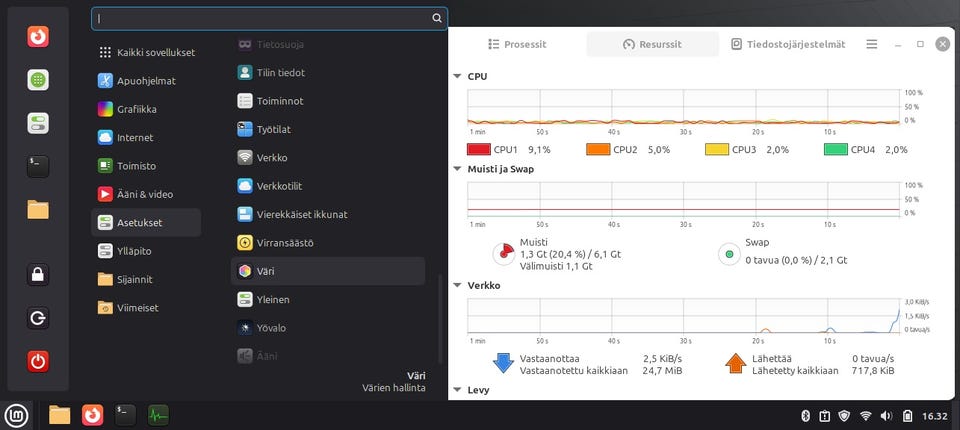
Task: Click the lock screen icon in sidebar
Action: coord(38,274)
